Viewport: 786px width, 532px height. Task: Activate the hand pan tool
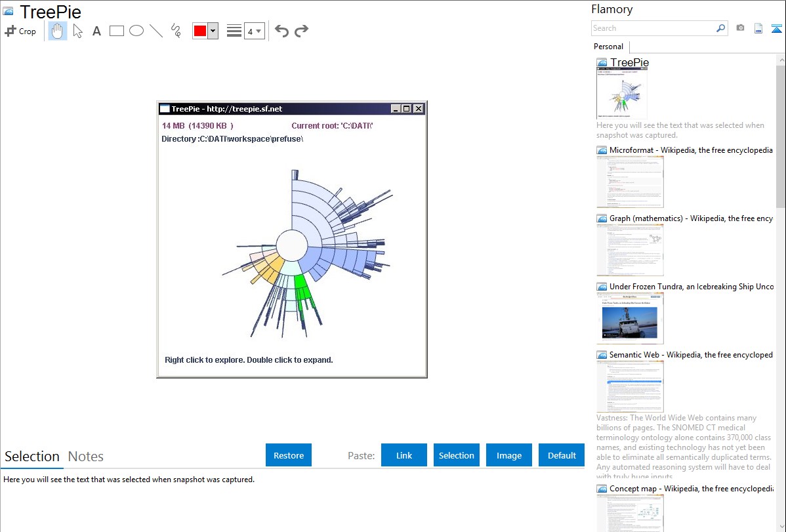[x=58, y=31]
